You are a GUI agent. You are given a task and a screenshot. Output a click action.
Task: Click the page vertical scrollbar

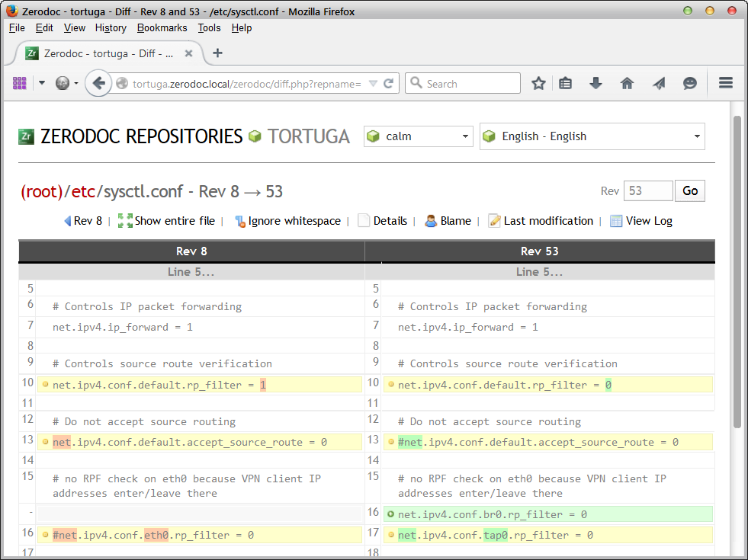pos(737,270)
